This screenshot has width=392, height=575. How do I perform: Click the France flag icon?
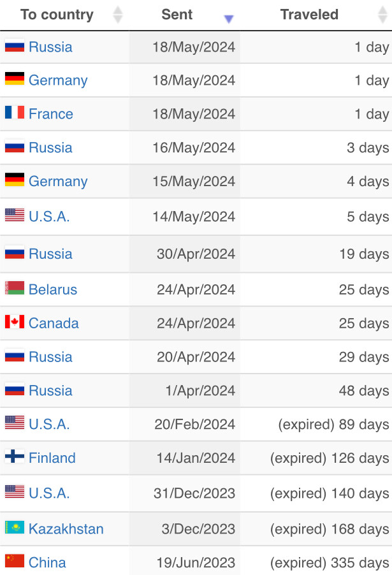[15, 112]
